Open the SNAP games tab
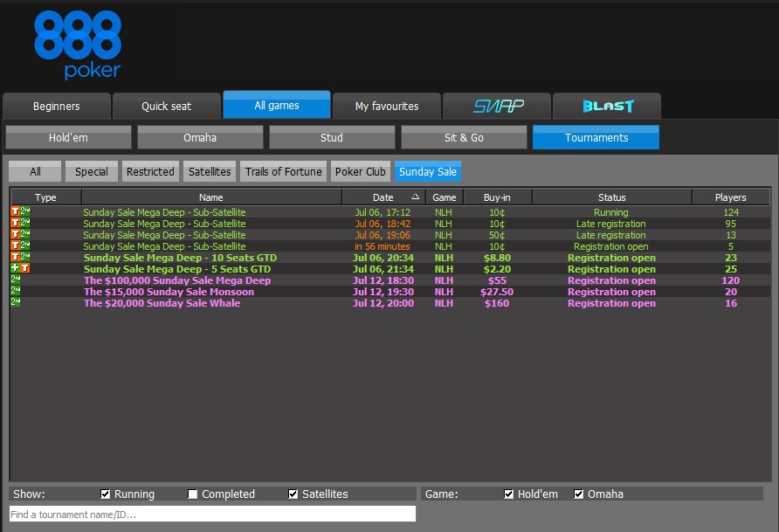The image size is (779, 532). (x=498, y=106)
